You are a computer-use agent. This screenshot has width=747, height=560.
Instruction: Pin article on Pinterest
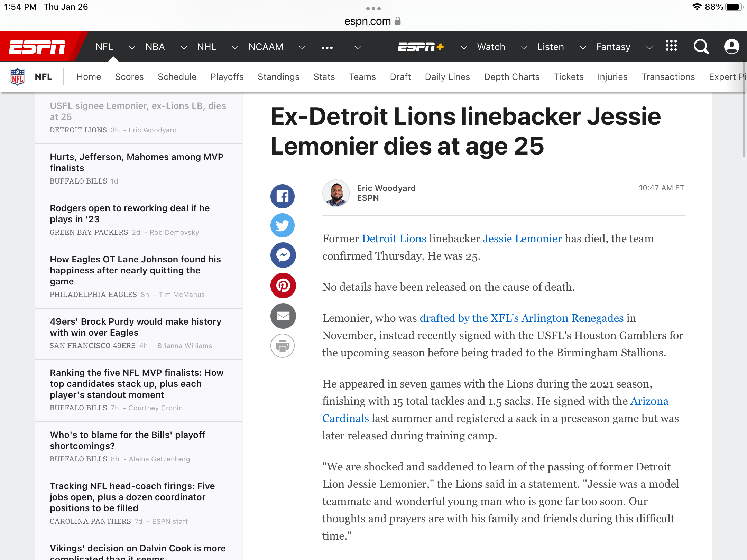pyautogui.click(x=283, y=286)
